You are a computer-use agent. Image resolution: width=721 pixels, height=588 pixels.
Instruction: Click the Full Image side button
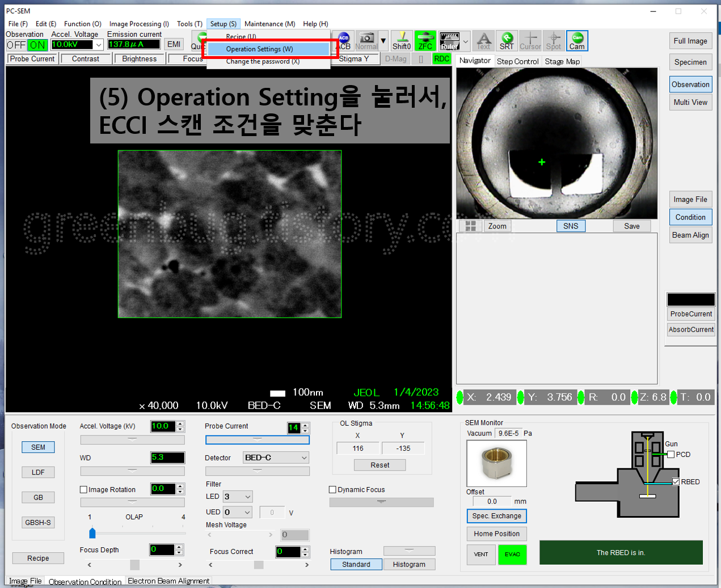click(x=690, y=41)
